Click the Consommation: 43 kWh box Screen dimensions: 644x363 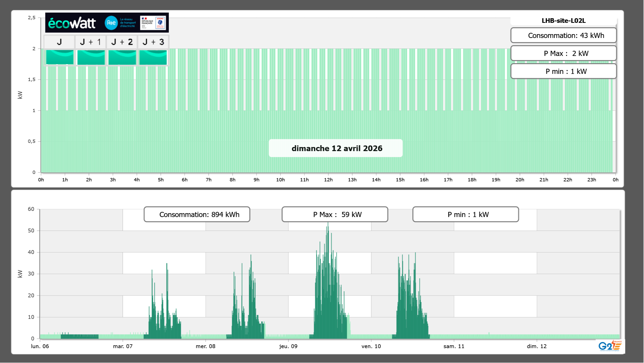(563, 35)
